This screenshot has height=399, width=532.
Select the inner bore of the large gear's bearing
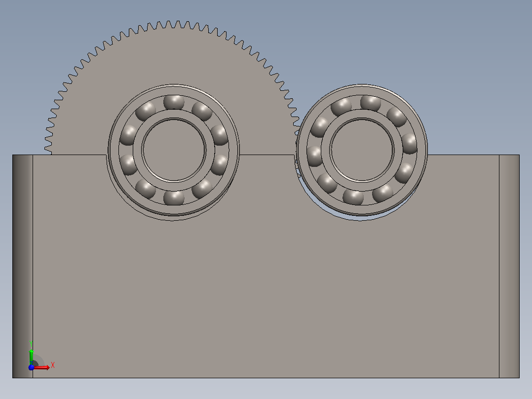click(174, 150)
